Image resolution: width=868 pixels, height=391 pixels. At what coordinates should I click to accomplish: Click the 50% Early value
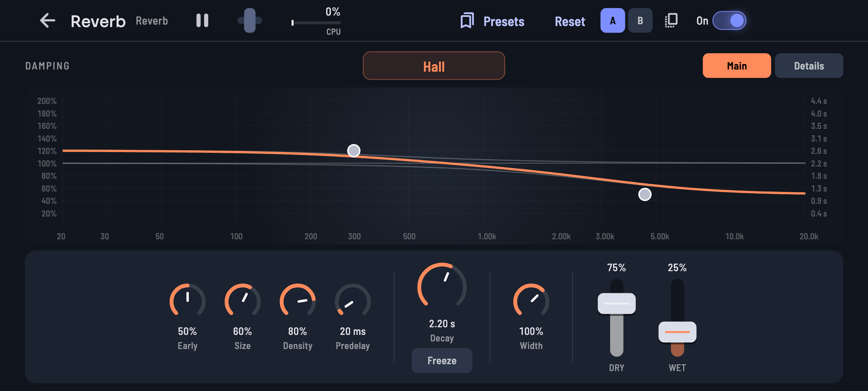(187, 331)
